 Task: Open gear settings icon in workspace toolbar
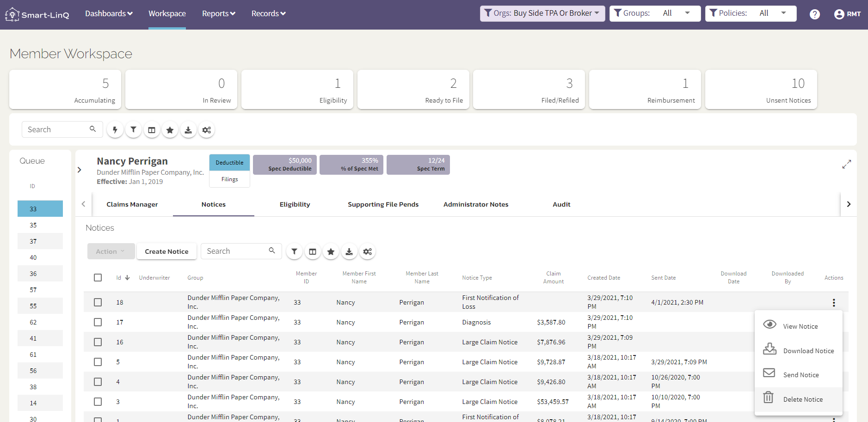(x=207, y=130)
